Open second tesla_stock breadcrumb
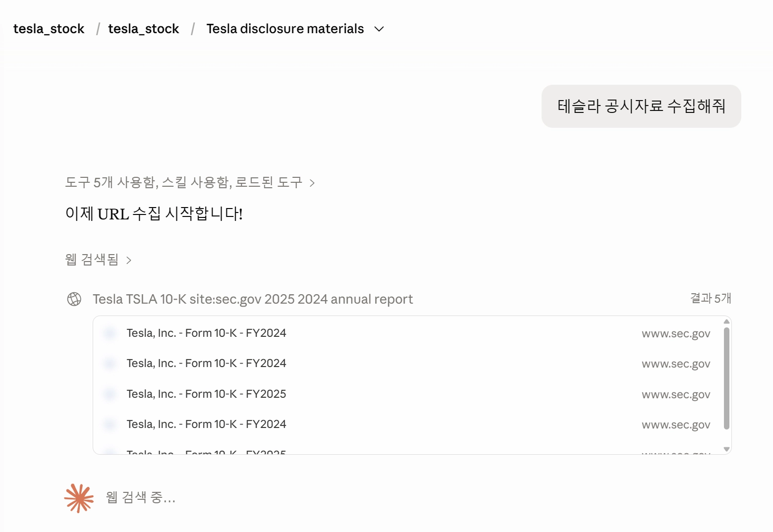 [x=144, y=29]
